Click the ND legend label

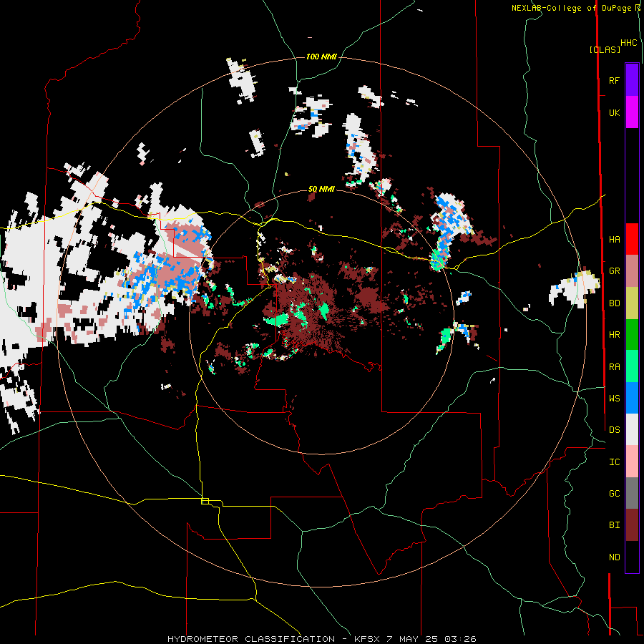coord(614,557)
